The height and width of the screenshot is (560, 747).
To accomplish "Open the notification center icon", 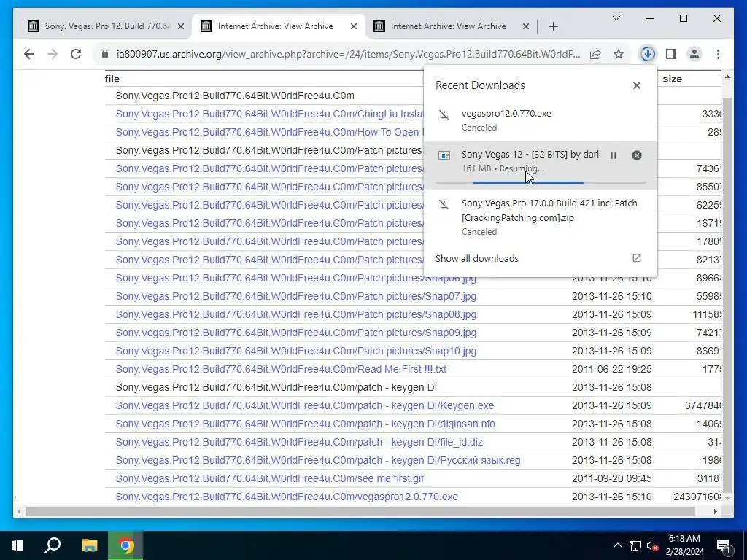I will (x=724, y=545).
